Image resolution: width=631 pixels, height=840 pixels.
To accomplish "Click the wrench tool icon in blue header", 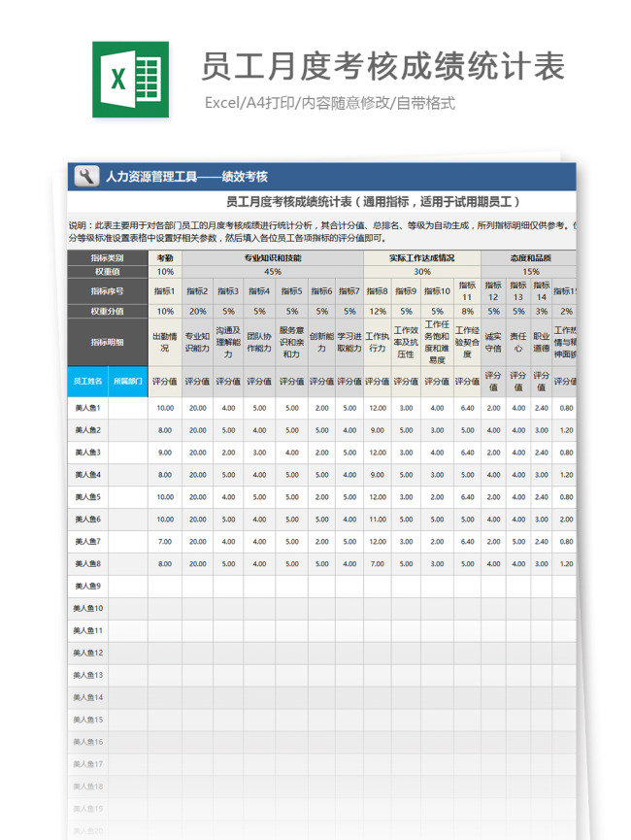I will pyautogui.click(x=85, y=176).
